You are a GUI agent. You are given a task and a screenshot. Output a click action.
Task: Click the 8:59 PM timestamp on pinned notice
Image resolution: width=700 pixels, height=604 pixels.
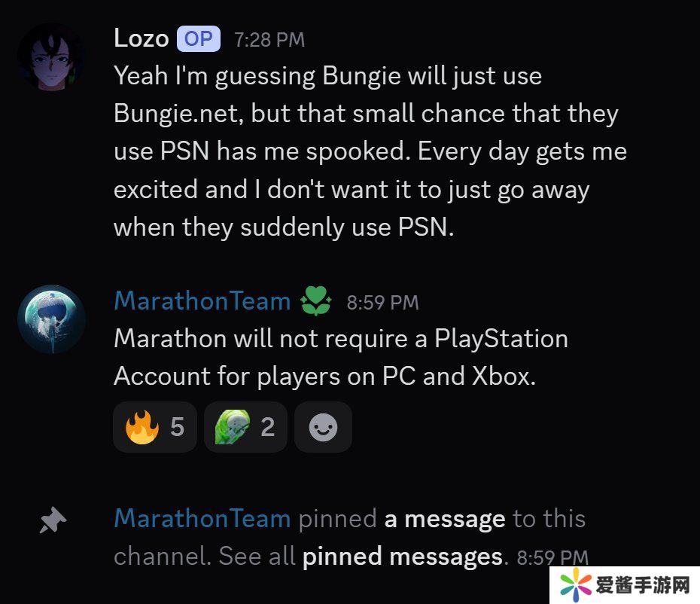[x=552, y=557]
